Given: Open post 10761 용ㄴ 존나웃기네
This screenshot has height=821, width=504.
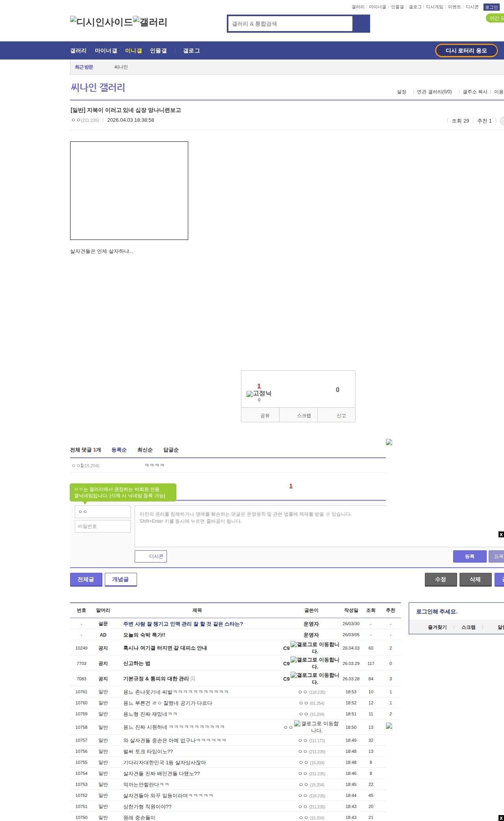Looking at the screenshot, I should tap(176, 692).
